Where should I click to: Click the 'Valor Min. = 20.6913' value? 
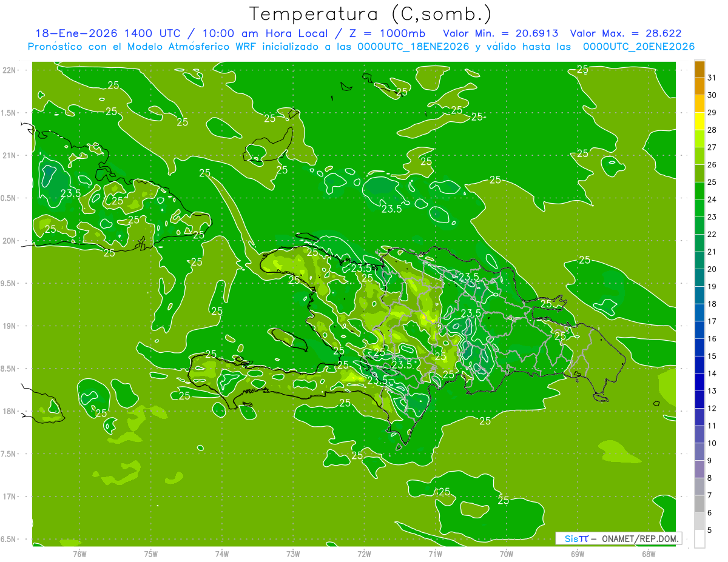click(x=501, y=33)
